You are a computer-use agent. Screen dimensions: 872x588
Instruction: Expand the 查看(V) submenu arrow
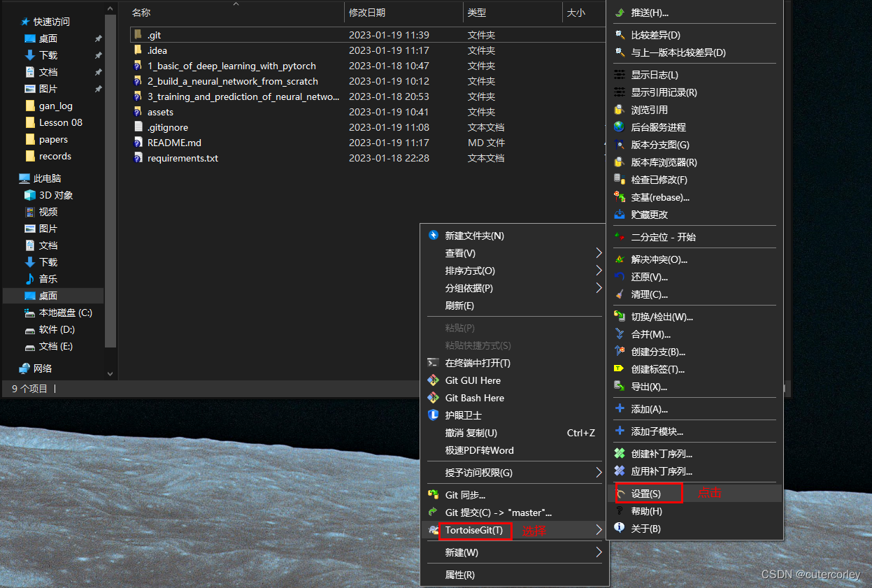[599, 253]
